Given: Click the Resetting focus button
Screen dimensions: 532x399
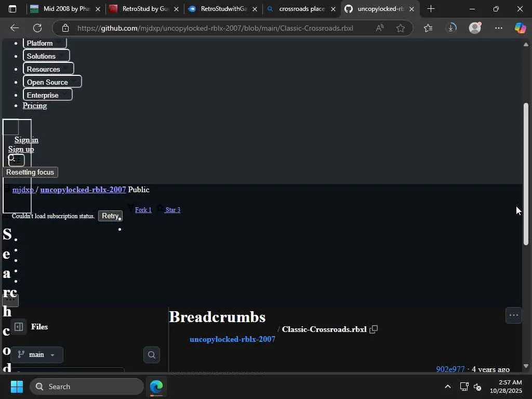Looking at the screenshot, I should 30,172.
